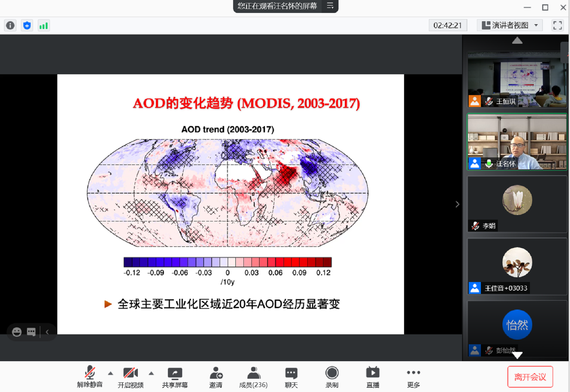Open the Invite (邀请) icon
The width and height of the screenshot is (570, 392).
(x=216, y=377)
